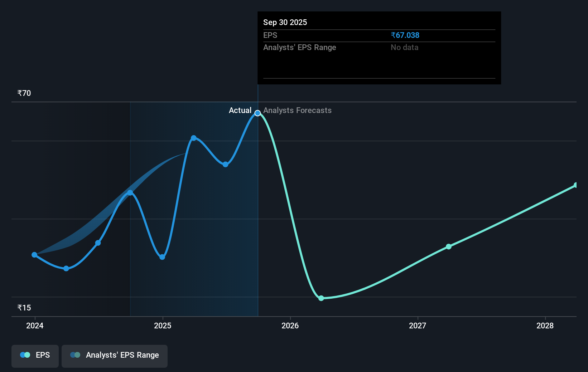
Task: Select the dip data point near 2025
Action: [x=162, y=257]
